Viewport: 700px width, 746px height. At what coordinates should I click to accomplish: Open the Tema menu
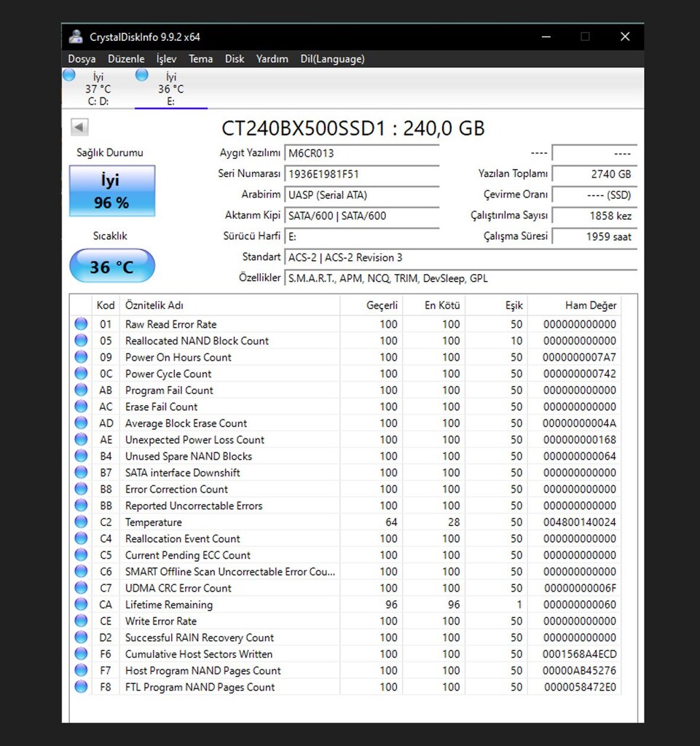[201, 59]
